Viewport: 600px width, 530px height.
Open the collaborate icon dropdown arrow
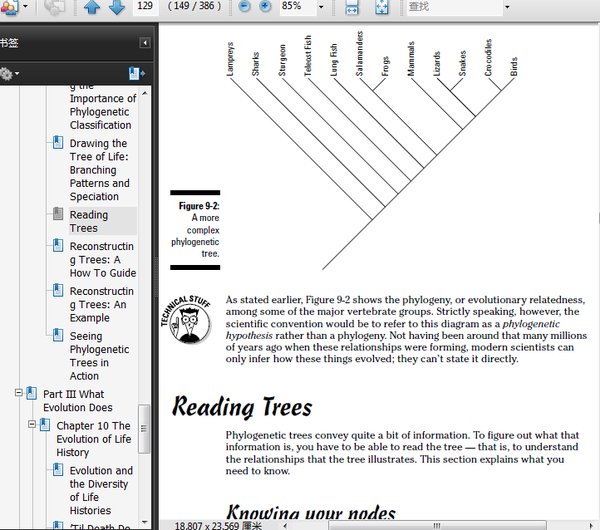[x=26, y=7]
